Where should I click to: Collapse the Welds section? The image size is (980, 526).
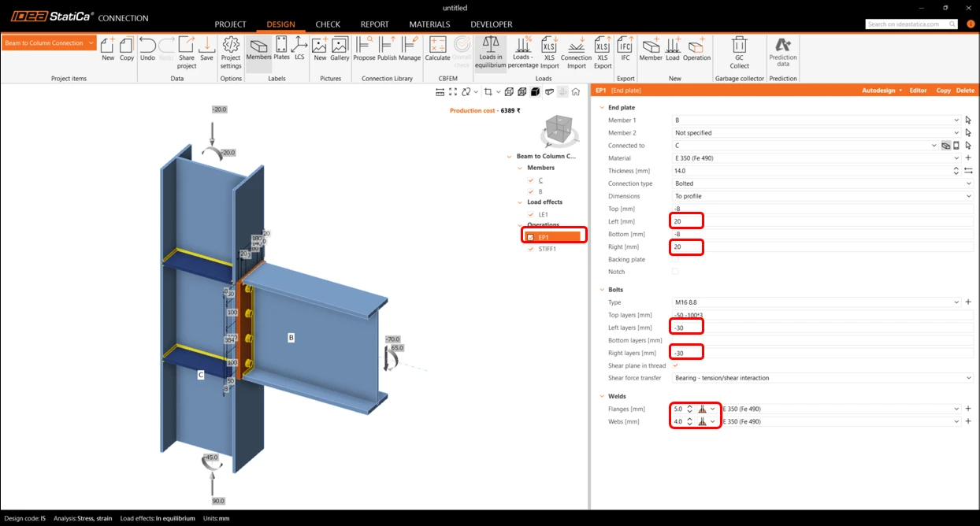pyautogui.click(x=603, y=396)
